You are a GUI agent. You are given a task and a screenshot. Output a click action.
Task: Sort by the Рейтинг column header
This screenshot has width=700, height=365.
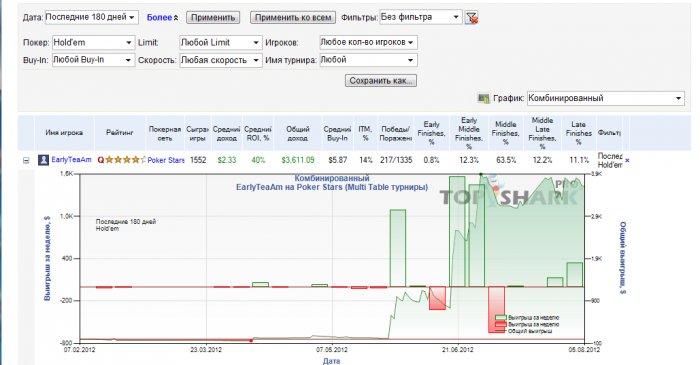(x=120, y=133)
